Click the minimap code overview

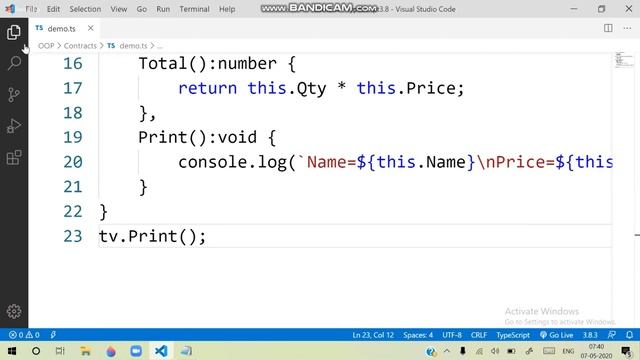pyautogui.click(x=624, y=60)
